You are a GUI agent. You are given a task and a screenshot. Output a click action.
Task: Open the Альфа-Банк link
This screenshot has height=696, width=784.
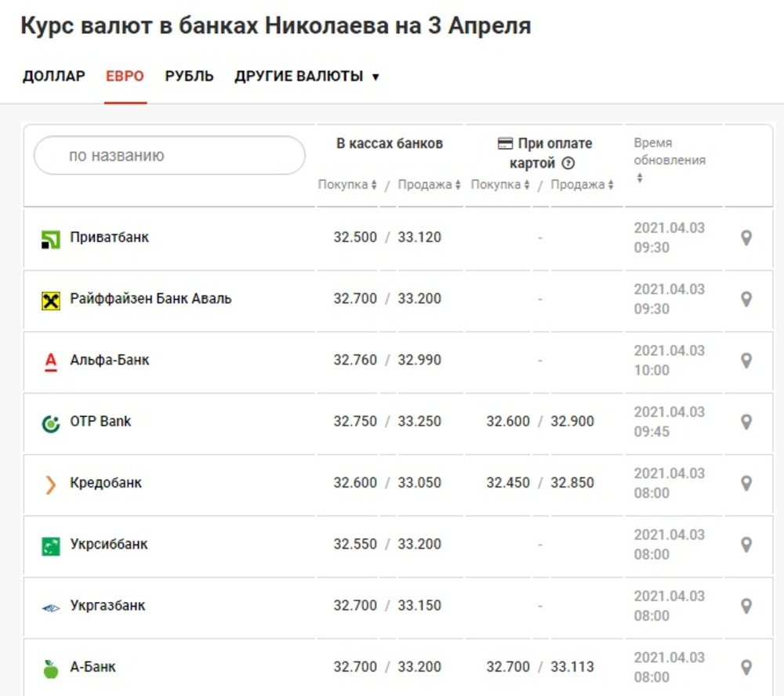click(x=110, y=360)
